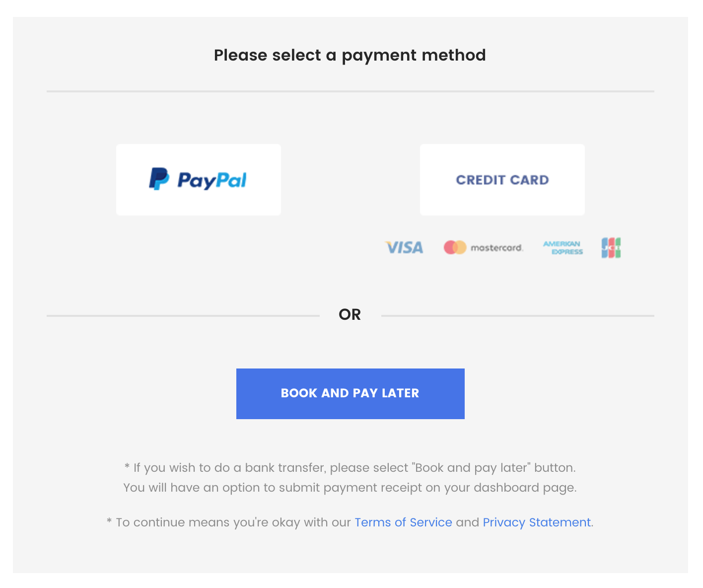This screenshot has height=588, width=703.
Task: Click the 'Please select a payment method' heading
Action: [350, 55]
